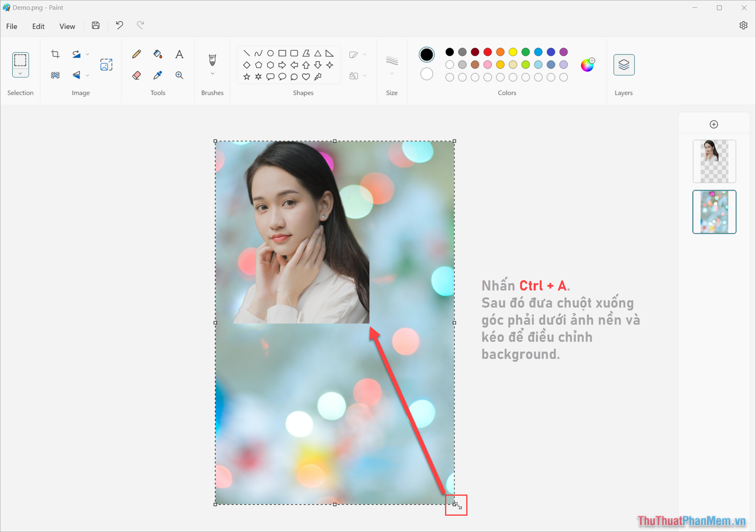Open the Resize image tool
The image size is (756, 532).
[106, 64]
